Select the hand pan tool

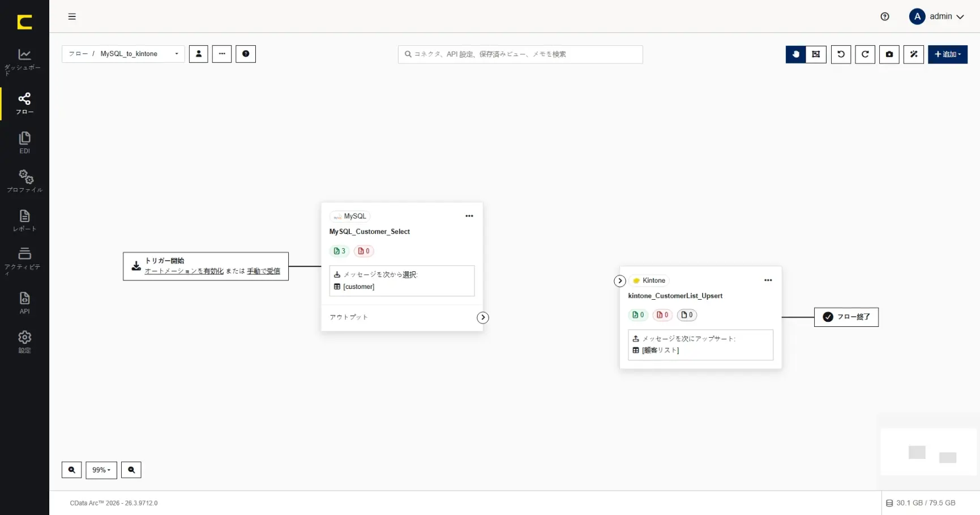pyautogui.click(x=795, y=54)
